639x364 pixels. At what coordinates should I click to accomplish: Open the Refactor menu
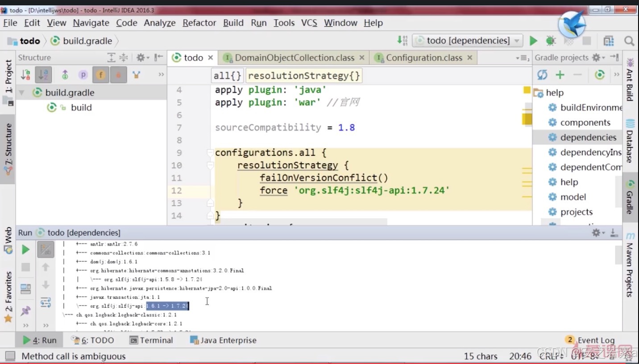[199, 23]
